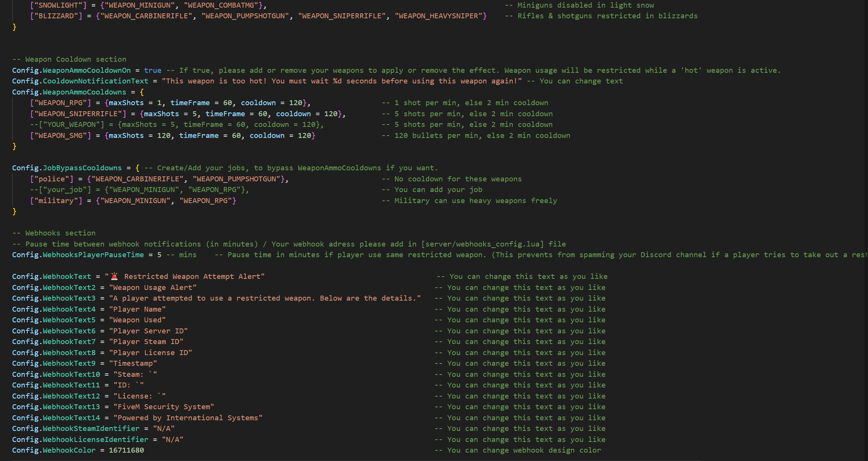
Task: Click the Config.WebhookText3 identifier
Action: [x=54, y=298]
